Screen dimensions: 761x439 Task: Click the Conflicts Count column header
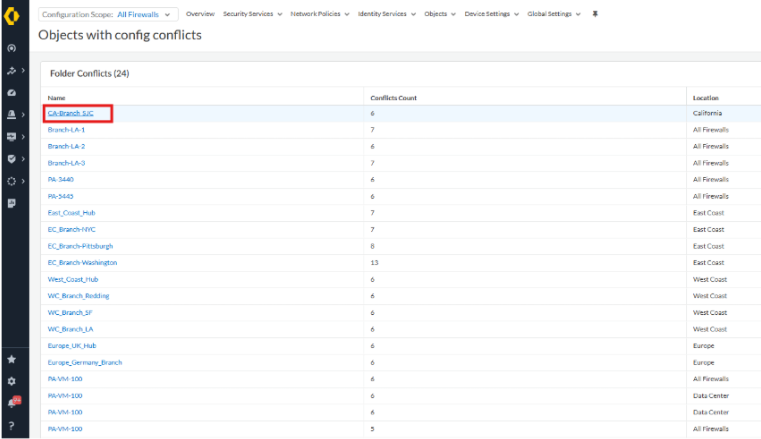pyautogui.click(x=393, y=98)
